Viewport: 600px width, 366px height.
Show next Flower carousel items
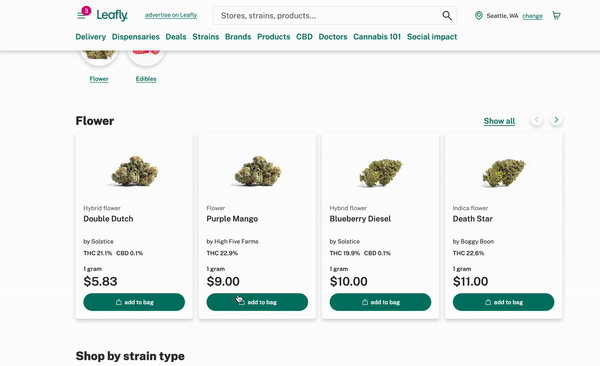pos(556,120)
